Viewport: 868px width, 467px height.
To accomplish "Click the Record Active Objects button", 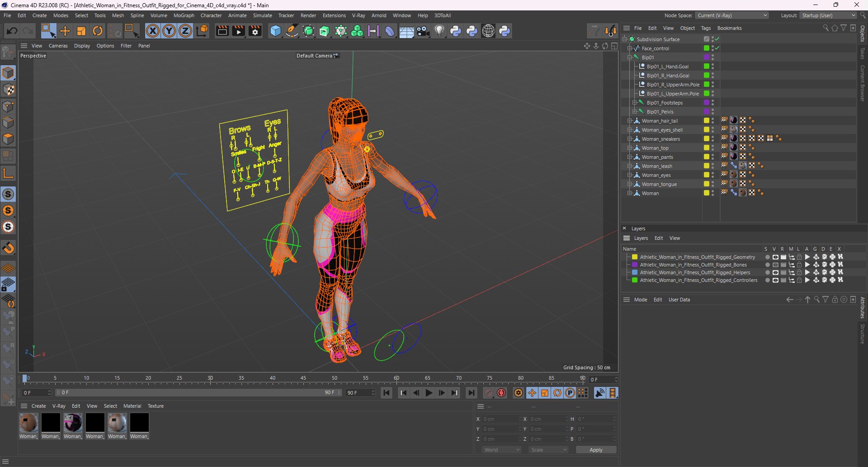I will (489, 393).
